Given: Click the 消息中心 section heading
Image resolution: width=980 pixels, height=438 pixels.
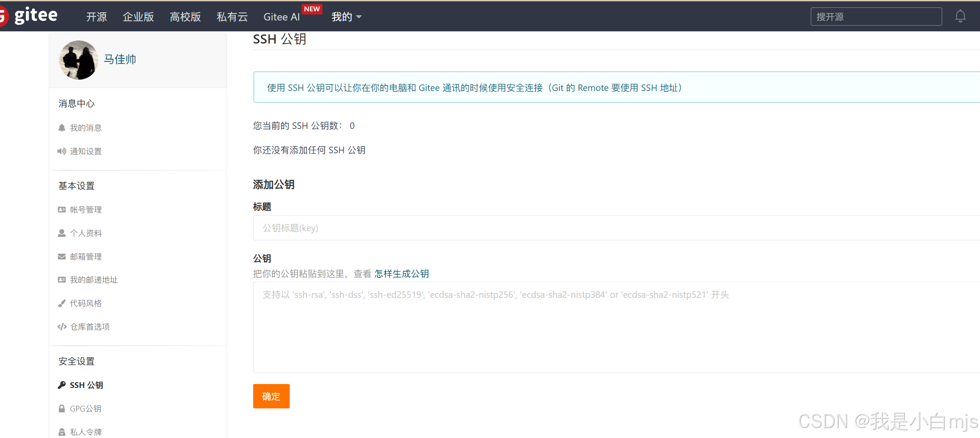Looking at the screenshot, I should [77, 103].
